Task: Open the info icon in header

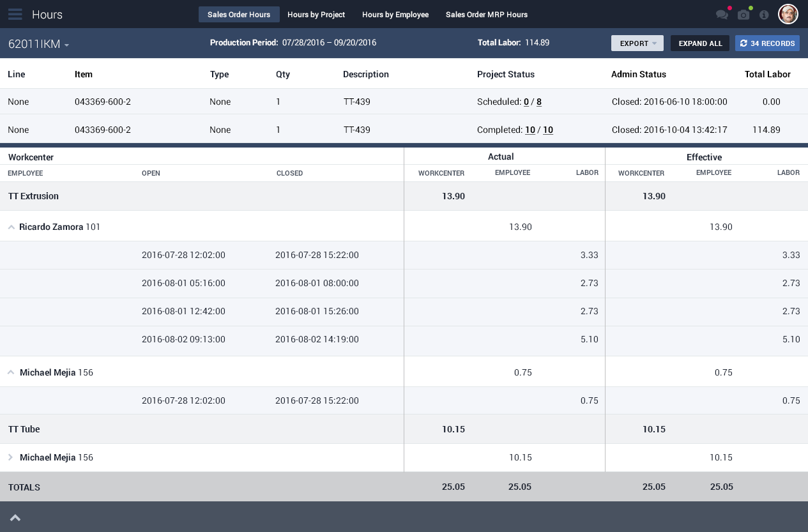Action: pos(764,15)
